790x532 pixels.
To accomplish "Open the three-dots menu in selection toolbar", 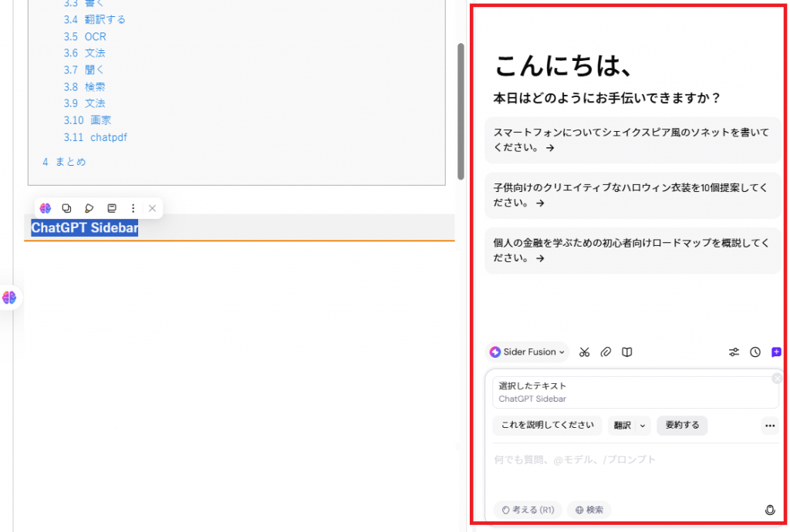I will coord(133,208).
